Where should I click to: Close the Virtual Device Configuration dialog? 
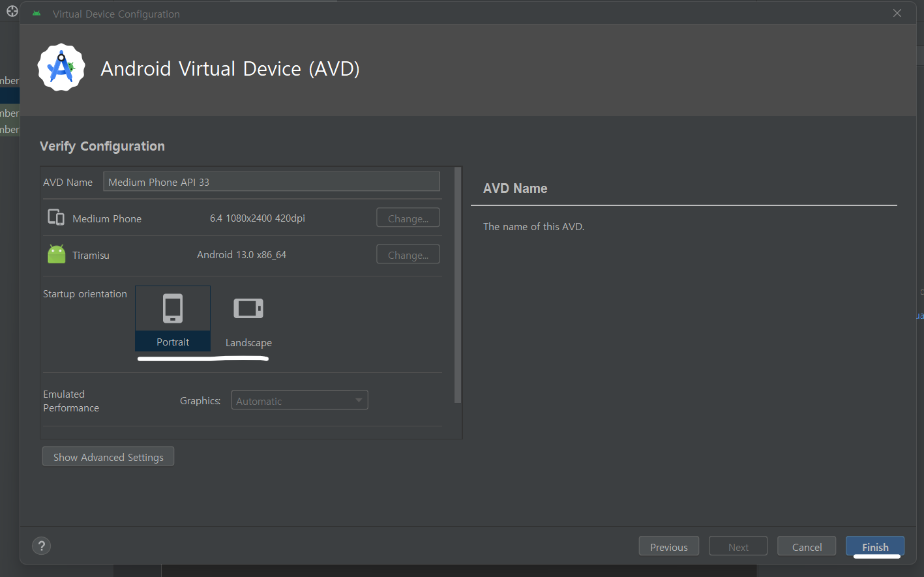point(897,13)
